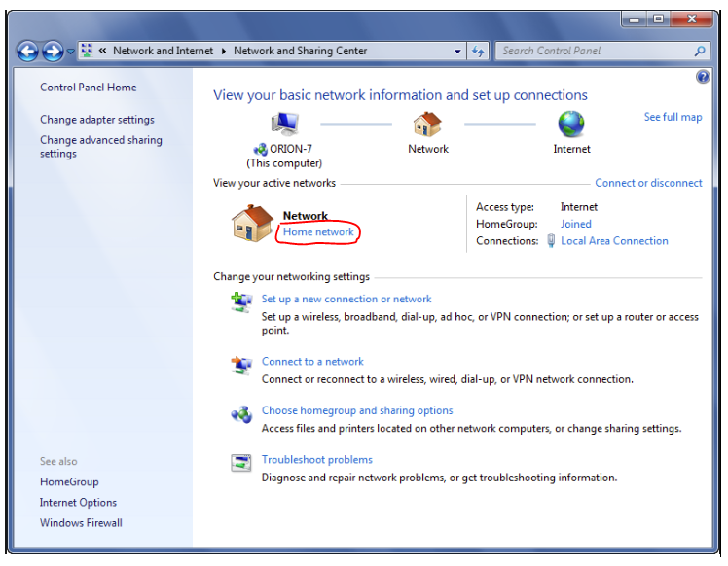Click the ORION-7 computer name text
The height and width of the screenshot is (566, 728).
coord(291,149)
